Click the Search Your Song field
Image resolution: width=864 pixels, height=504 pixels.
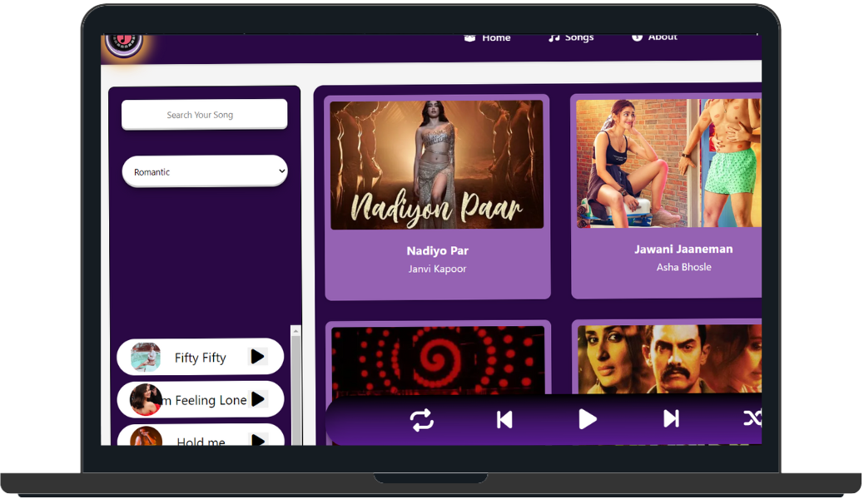tap(205, 115)
